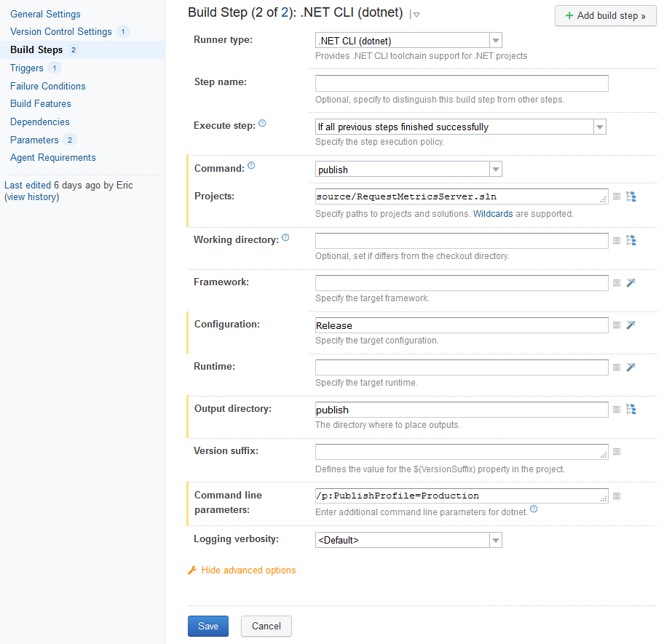Open the file tree picker for Output directory

(x=631, y=409)
